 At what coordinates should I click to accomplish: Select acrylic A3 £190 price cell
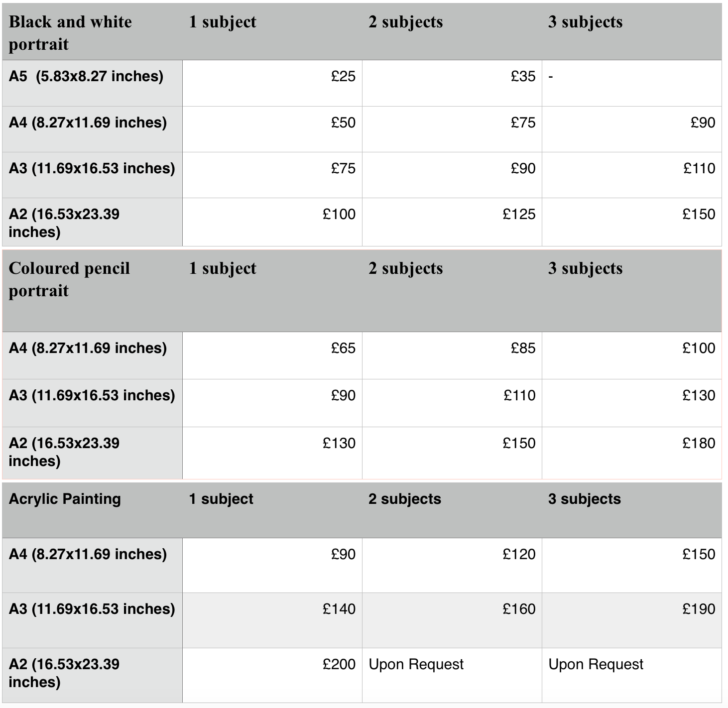(699, 609)
